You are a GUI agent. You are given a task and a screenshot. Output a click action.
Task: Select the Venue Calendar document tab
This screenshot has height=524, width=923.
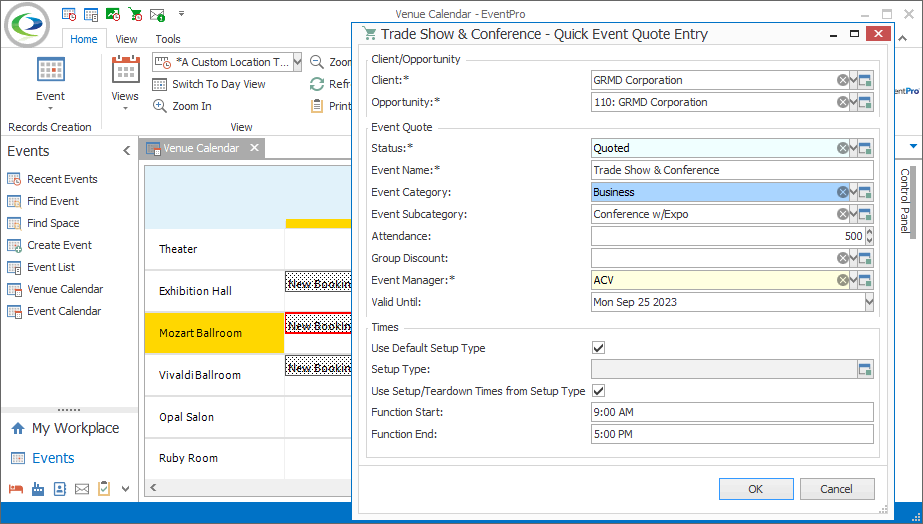[x=201, y=148]
